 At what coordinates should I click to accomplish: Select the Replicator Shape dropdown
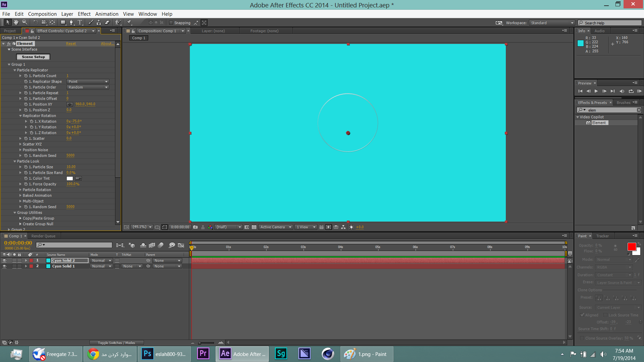point(87,81)
